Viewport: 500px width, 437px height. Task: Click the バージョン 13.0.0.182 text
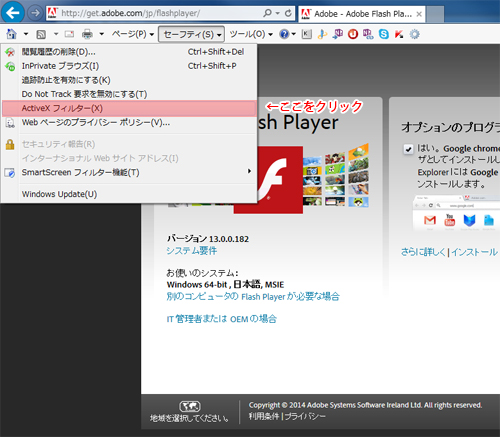(x=208, y=239)
